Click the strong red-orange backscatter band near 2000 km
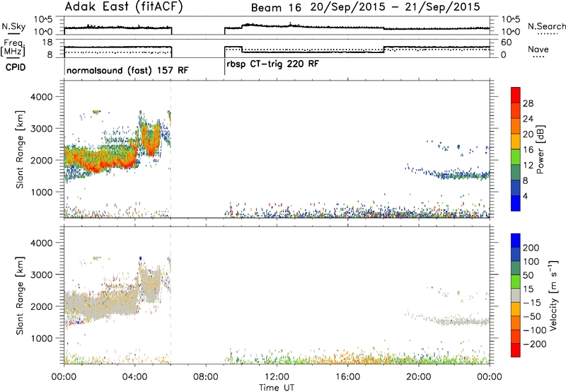Image resolution: width=566 pixels, height=392 pixels. [101, 158]
